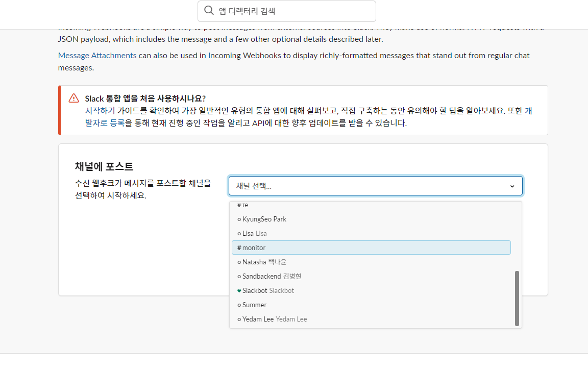This screenshot has width=588, height=371.
Task: Choose the #monitor channel option
Action: [371, 248]
